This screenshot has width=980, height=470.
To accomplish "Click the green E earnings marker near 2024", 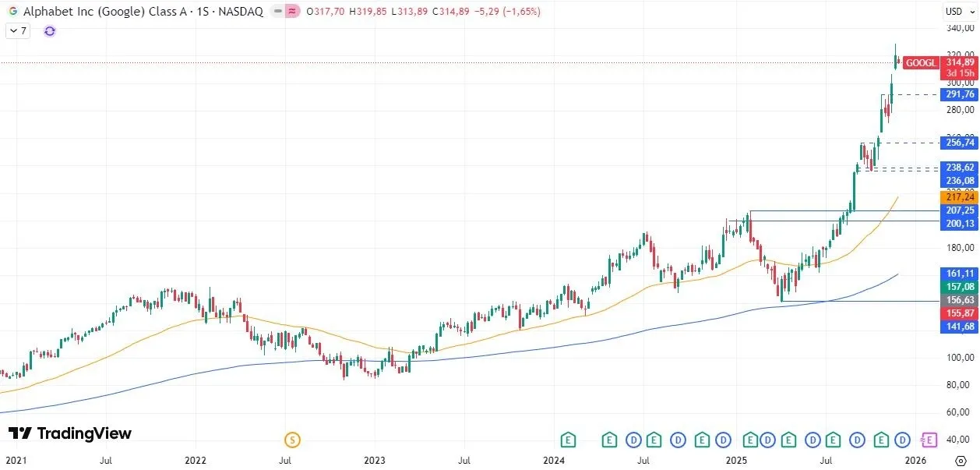I will pos(568,440).
